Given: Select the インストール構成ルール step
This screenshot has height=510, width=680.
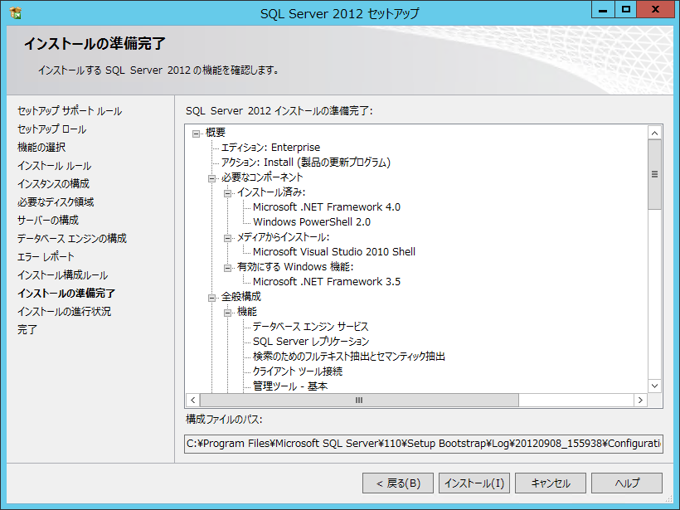Looking at the screenshot, I should click(62, 275).
